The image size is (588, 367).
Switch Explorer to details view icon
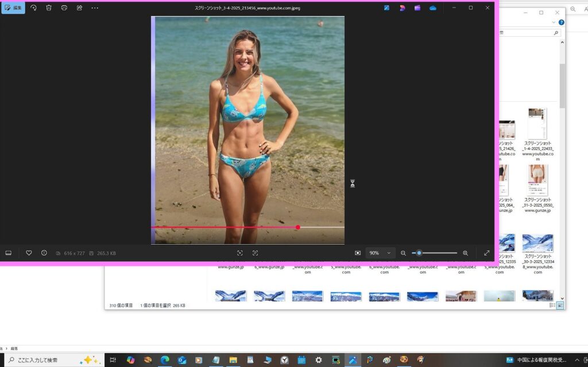(x=552, y=305)
